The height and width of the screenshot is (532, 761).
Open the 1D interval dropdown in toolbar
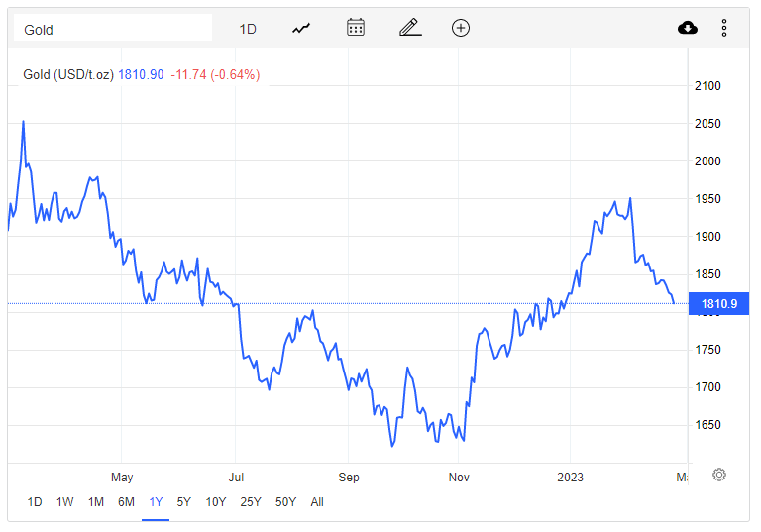tap(248, 29)
